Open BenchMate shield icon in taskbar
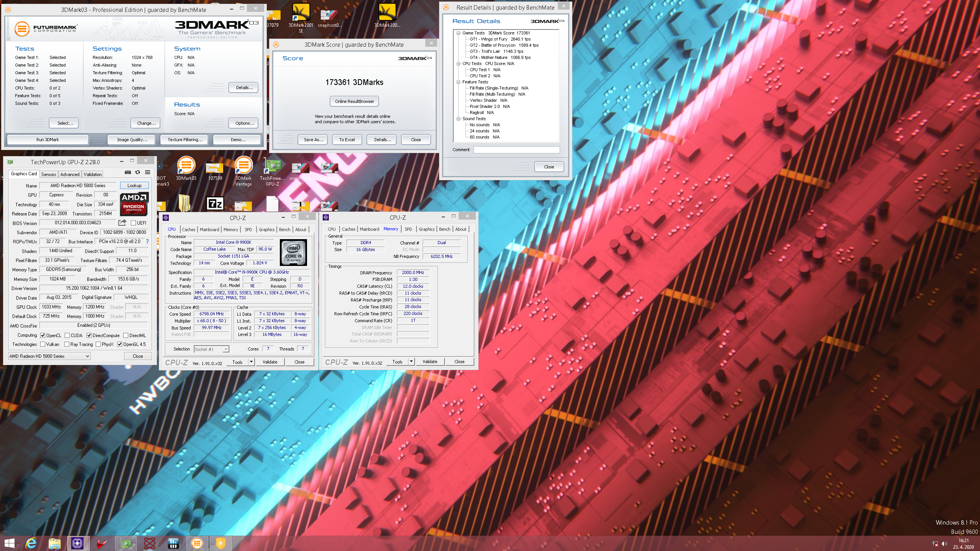This screenshot has width=980, height=551. pos(221,543)
